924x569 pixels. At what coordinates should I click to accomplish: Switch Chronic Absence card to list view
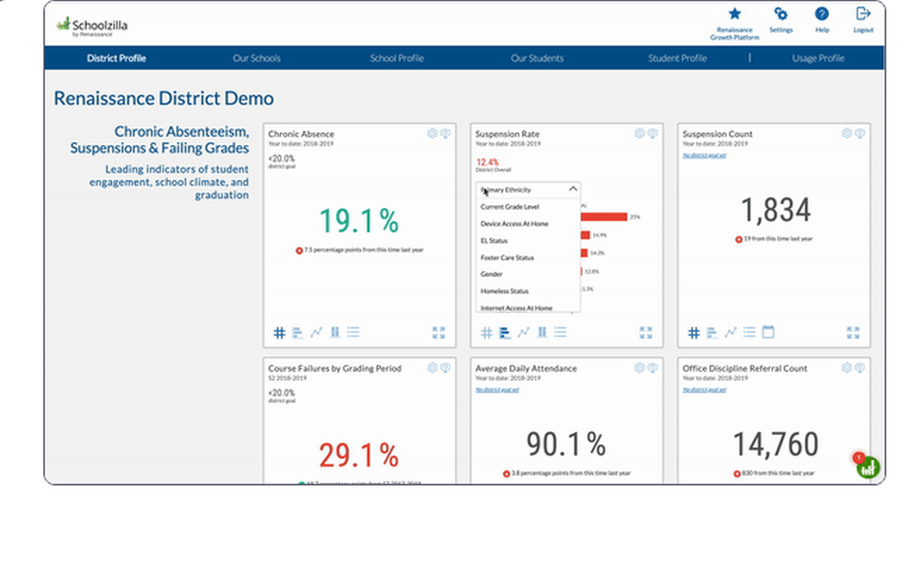point(353,333)
